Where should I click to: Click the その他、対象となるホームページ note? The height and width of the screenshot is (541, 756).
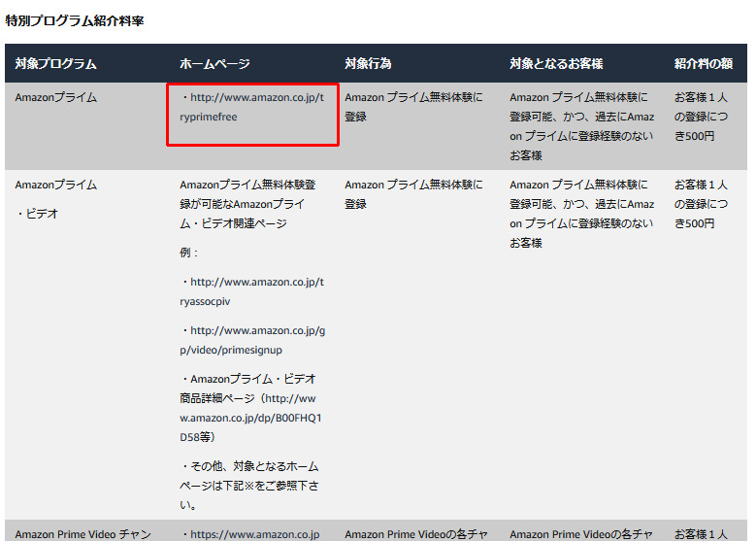coord(249,486)
